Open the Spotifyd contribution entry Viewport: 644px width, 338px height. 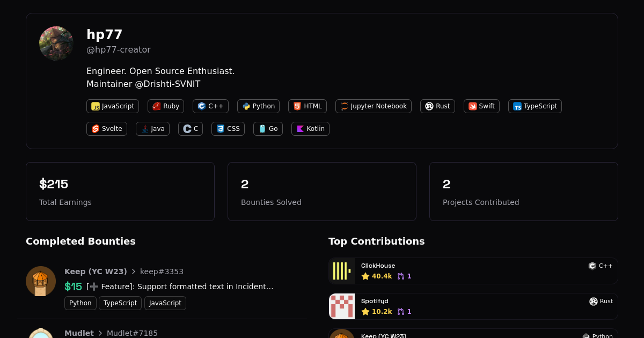(x=472, y=306)
